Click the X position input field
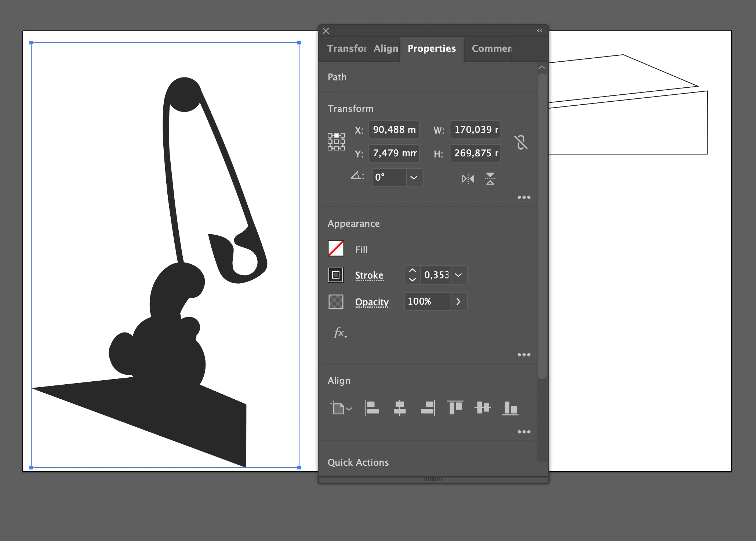The width and height of the screenshot is (756, 541). 394,130
